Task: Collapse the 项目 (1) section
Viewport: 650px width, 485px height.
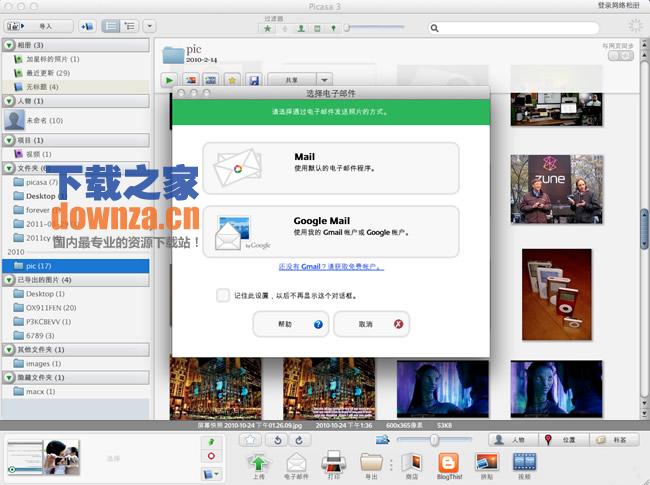Action: tap(9, 140)
